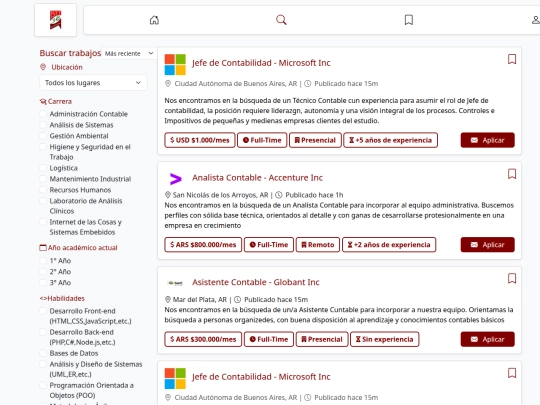Click Presencial tag on Globant job
Viewport: 540px width, 405px height.
pyautogui.click(x=322, y=339)
